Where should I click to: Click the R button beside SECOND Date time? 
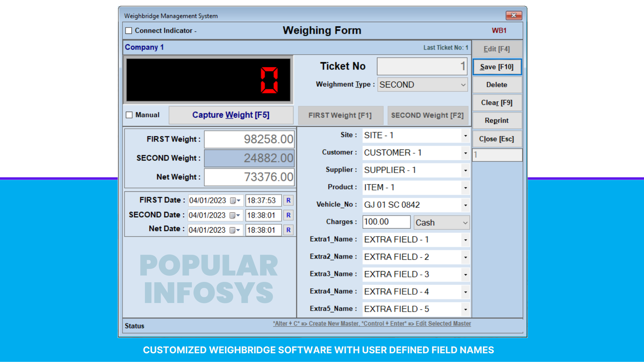(x=288, y=215)
